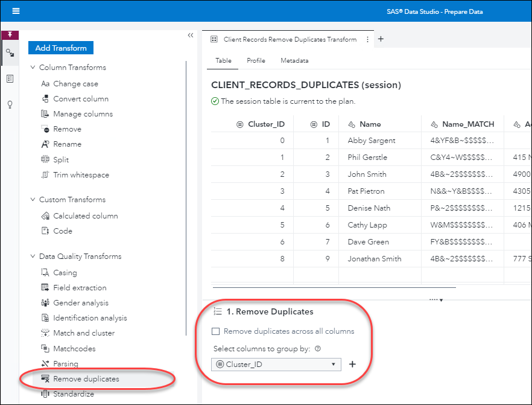Select the Remove duplicates transform
Viewport: 532px width, 405px height.
point(86,379)
